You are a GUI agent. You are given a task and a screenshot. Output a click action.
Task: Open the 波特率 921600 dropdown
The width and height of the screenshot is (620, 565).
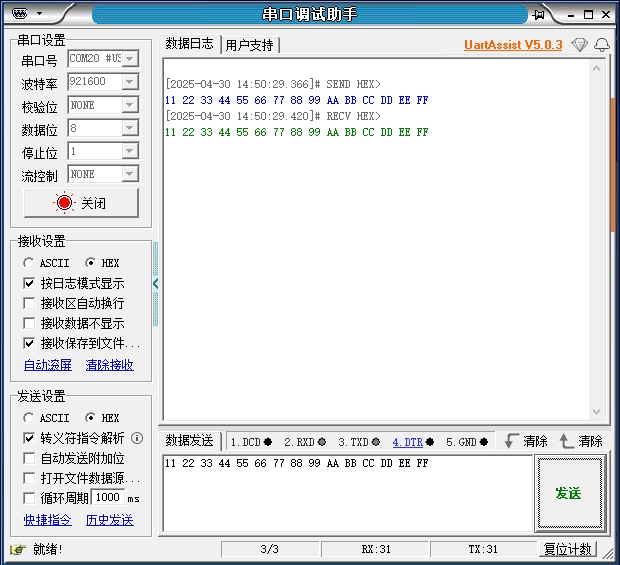(130, 82)
